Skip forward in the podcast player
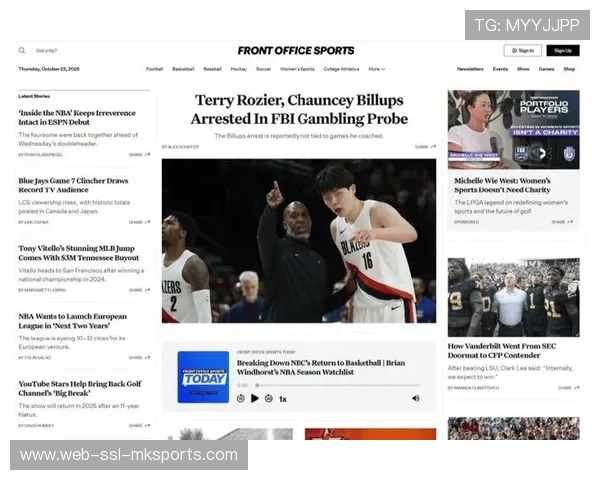The image size is (600, 480). pyautogui.click(x=268, y=398)
